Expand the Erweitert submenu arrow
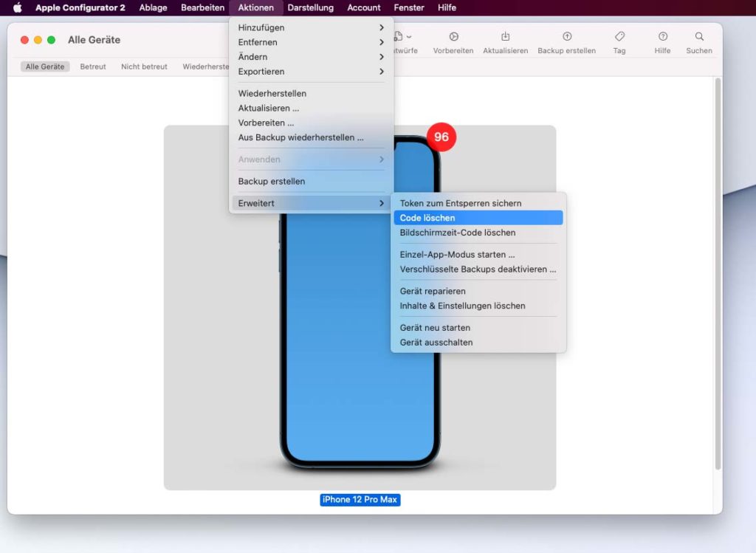The image size is (756, 553). click(x=382, y=204)
